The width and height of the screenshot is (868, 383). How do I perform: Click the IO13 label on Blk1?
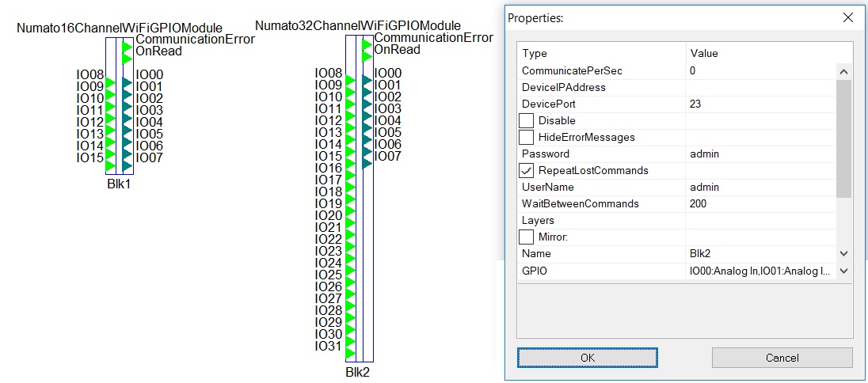[90, 134]
